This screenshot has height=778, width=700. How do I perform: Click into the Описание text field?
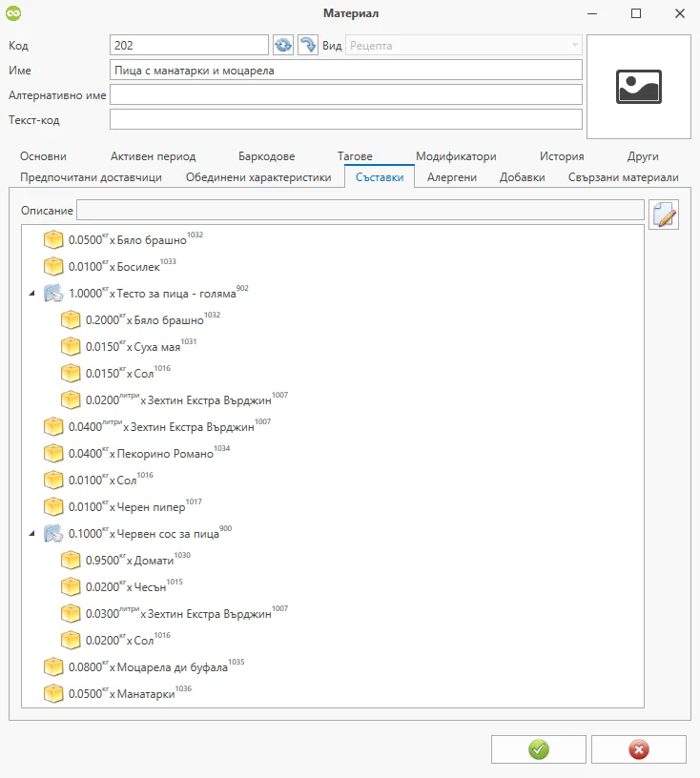360,210
